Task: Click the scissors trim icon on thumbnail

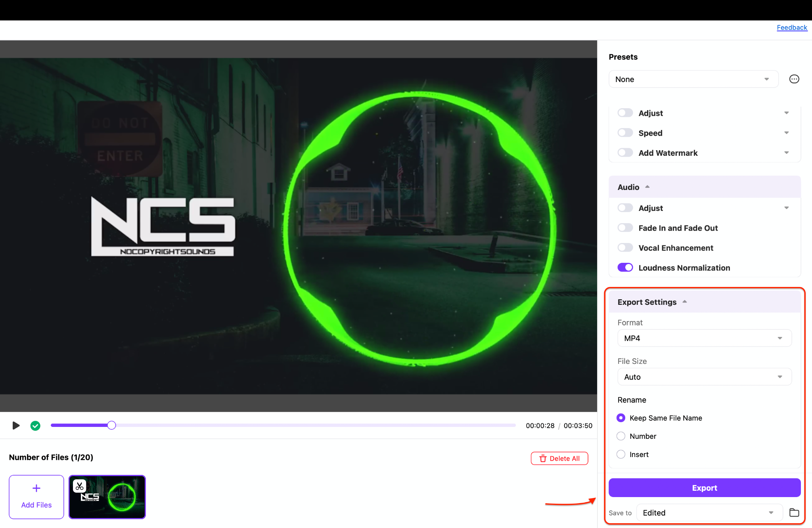Action: (80, 486)
